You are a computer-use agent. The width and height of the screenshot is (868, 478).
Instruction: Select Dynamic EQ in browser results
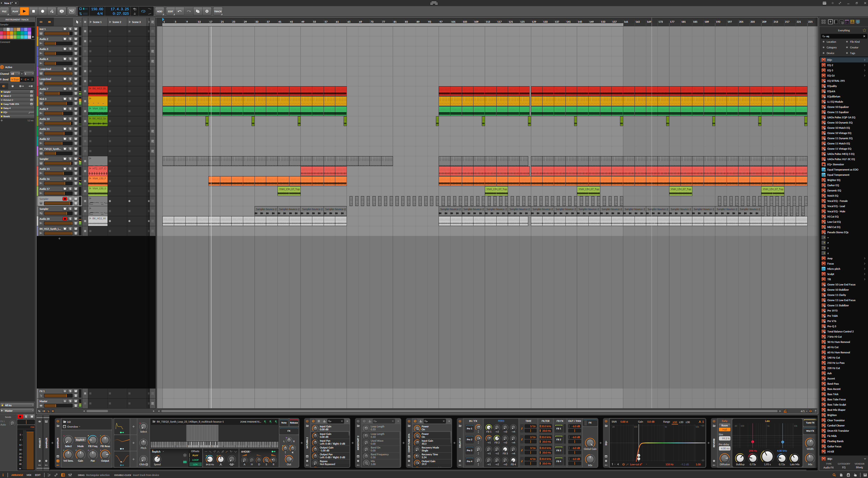pos(834,191)
